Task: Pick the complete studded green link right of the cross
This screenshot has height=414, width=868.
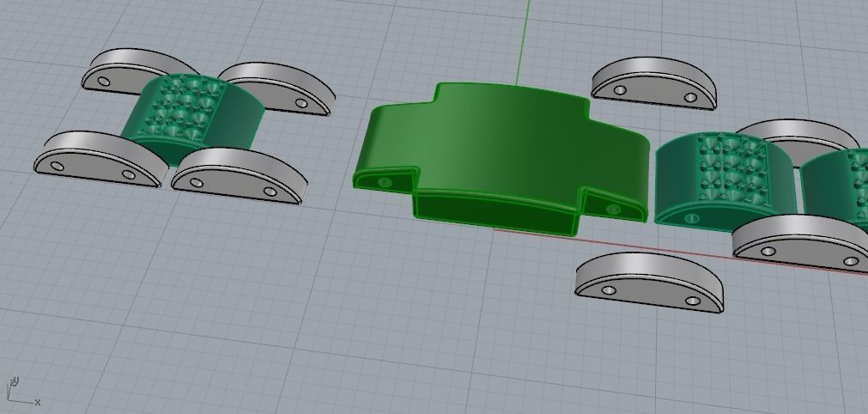Action: click(725, 181)
